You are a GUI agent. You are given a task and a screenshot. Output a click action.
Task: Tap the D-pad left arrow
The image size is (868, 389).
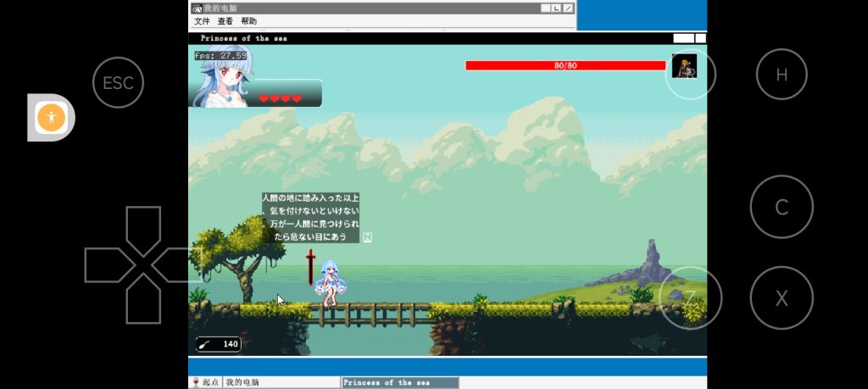109,265
